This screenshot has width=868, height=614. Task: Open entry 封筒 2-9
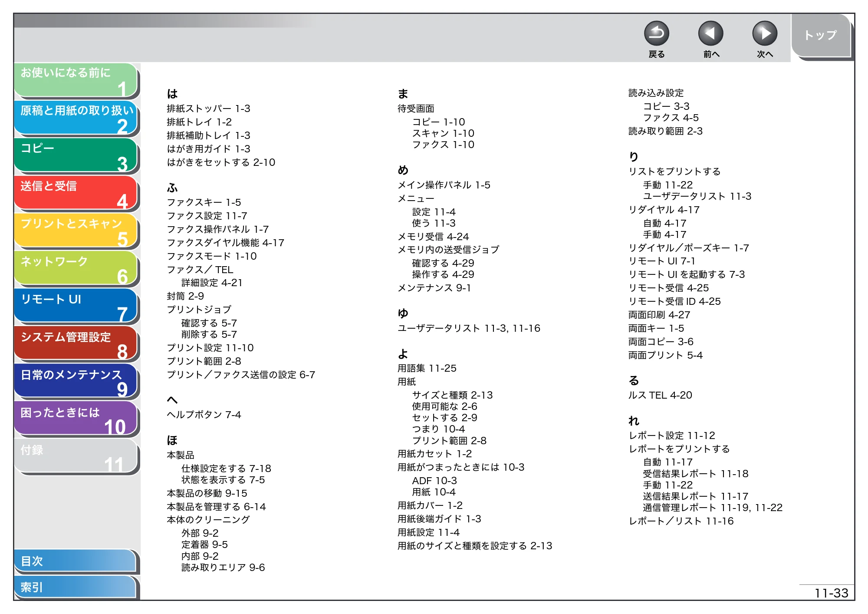click(x=185, y=296)
